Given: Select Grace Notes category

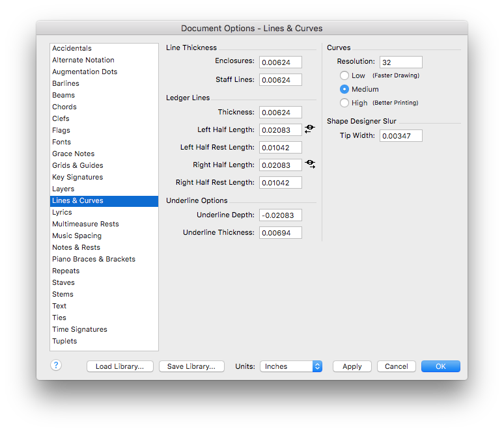Looking at the screenshot, I should coord(104,154).
